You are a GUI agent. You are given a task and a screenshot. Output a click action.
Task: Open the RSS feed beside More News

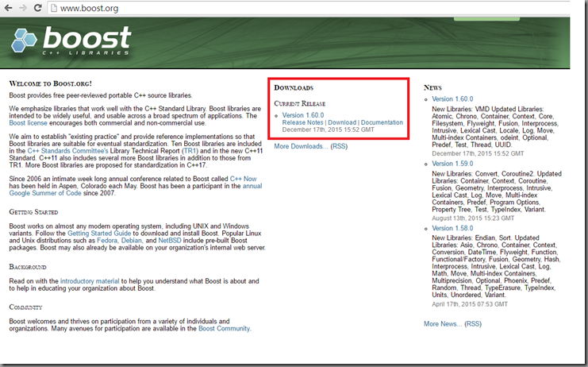click(473, 324)
